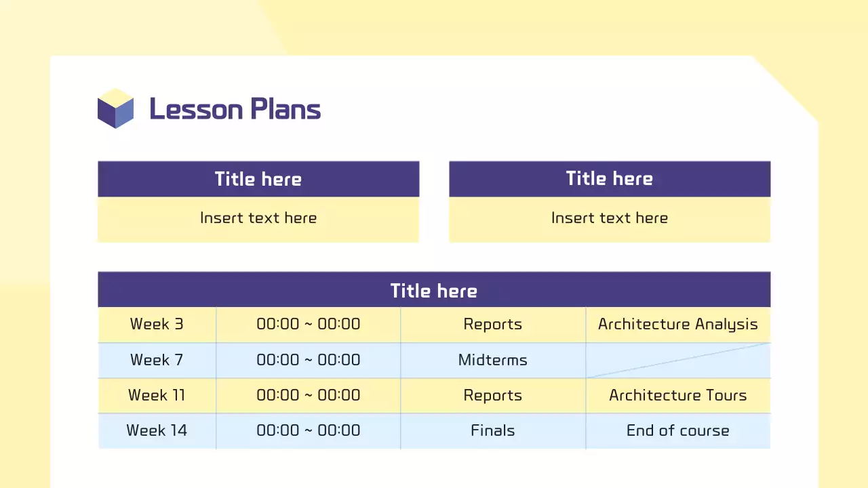Click the cube logo icon

(115, 108)
